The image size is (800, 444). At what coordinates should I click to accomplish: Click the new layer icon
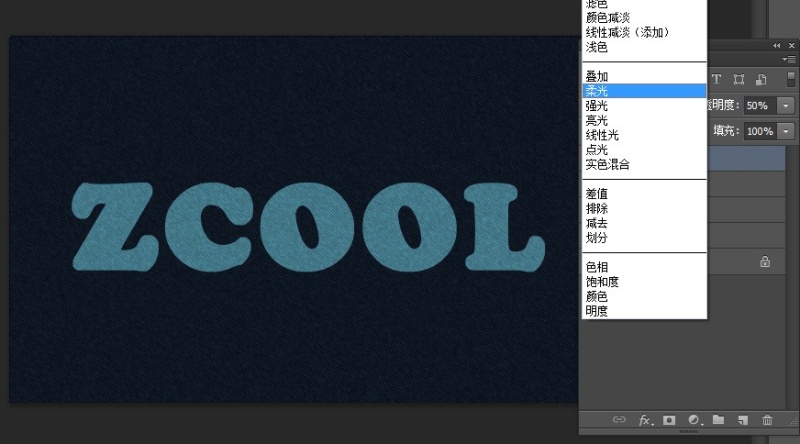click(742, 421)
